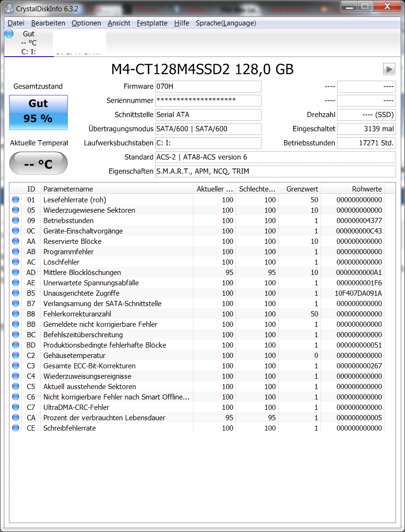The height and width of the screenshot is (532, 405).
Task: Click the Firmware field 070H
Action: tap(209, 86)
